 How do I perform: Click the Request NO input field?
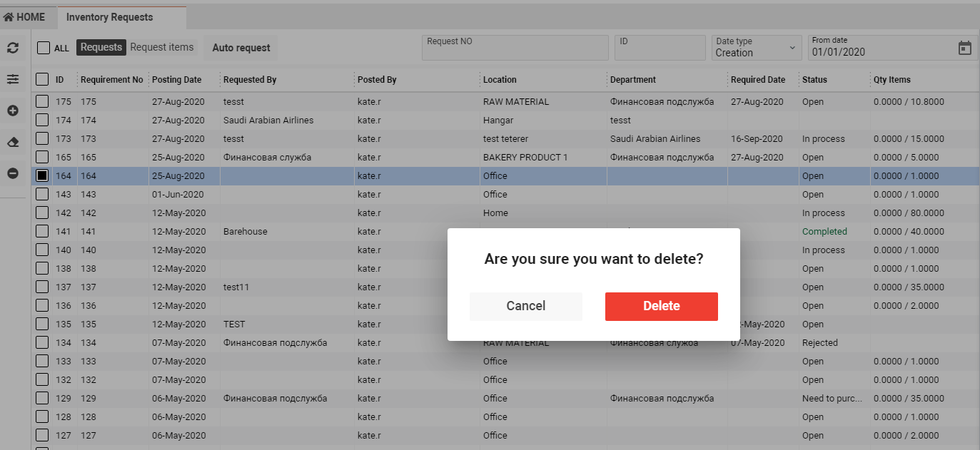pos(515,48)
